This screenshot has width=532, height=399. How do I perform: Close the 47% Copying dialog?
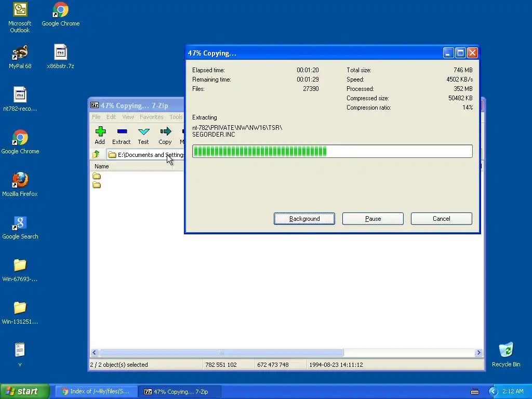coord(472,52)
